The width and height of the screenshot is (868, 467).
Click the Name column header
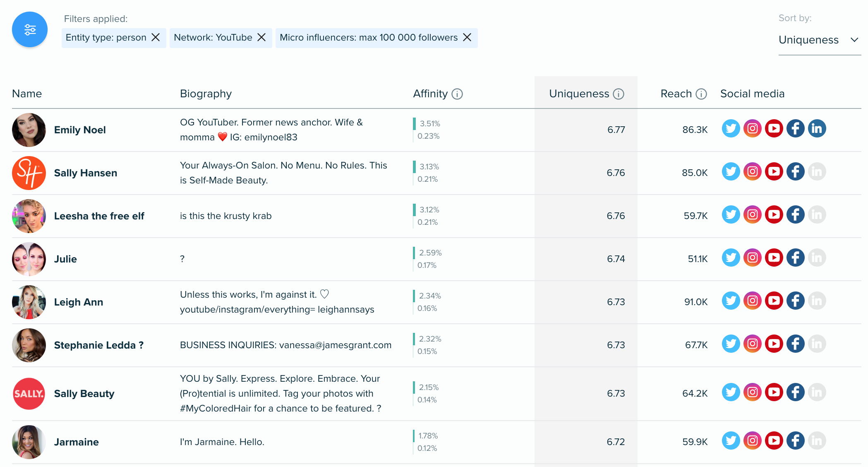pos(27,94)
